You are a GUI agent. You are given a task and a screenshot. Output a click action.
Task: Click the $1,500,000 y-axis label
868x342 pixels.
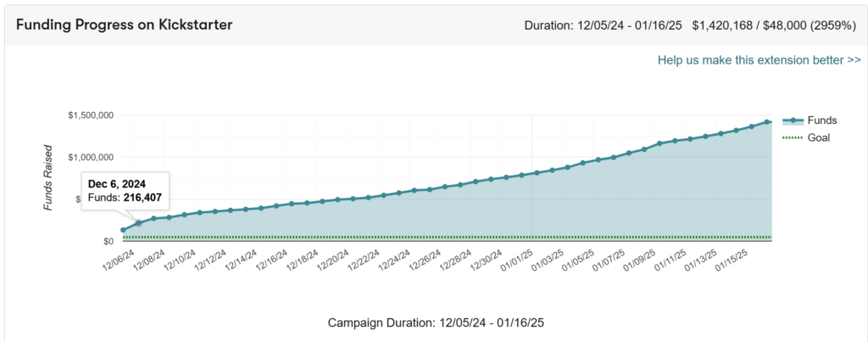point(92,115)
